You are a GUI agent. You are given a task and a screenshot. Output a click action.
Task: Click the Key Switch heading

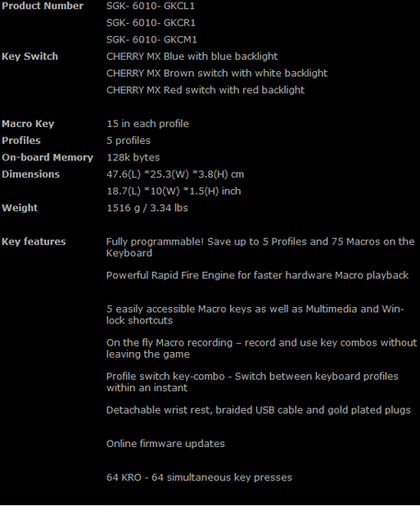(x=30, y=56)
